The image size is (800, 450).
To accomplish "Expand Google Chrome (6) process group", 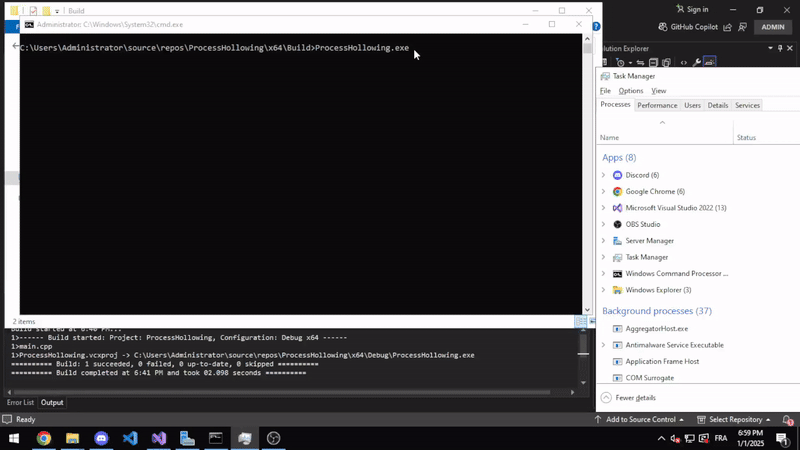I will (x=604, y=191).
